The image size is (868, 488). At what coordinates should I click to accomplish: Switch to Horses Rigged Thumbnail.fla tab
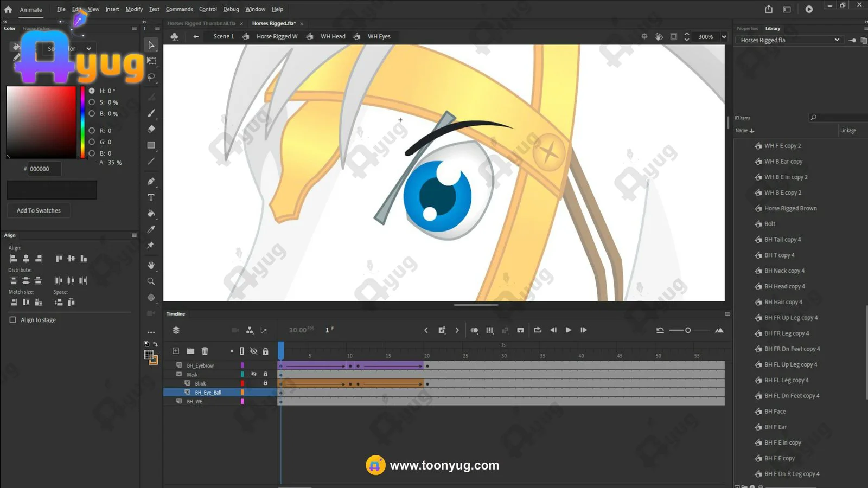click(201, 23)
